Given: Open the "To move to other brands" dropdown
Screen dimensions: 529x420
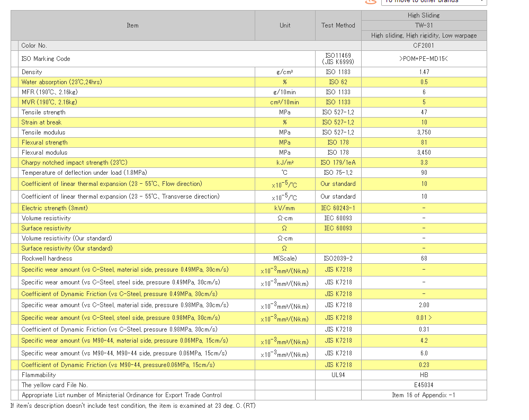Looking at the screenshot, I should pos(433,2).
